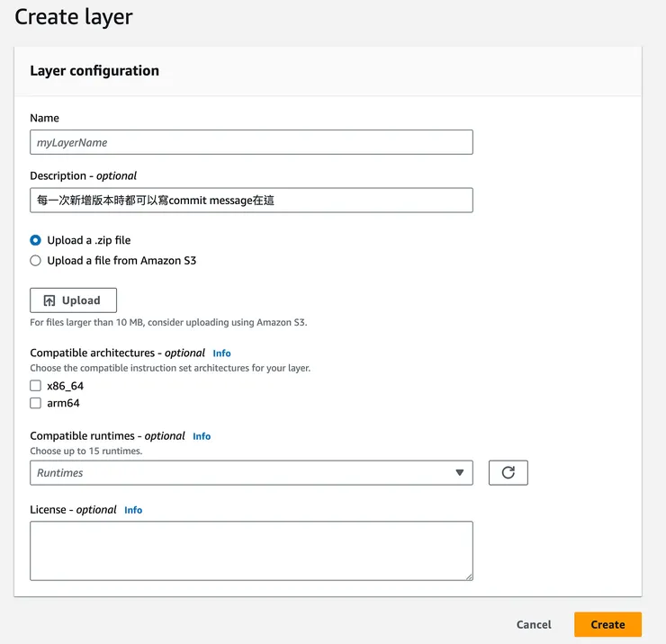Enable the x86_64 architecture checkbox
The height and width of the screenshot is (644, 666).
click(36, 386)
